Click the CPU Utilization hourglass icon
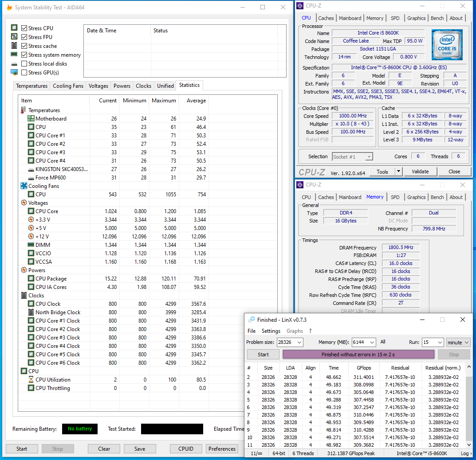This screenshot has width=476, height=460. [x=31, y=379]
